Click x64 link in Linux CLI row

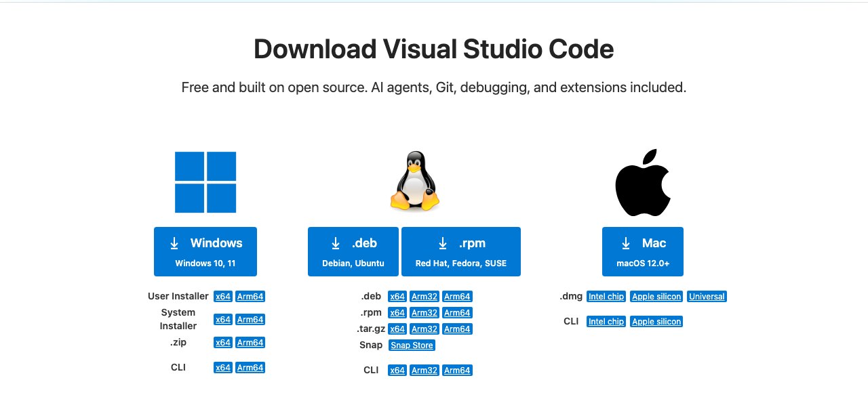tap(397, 370)
